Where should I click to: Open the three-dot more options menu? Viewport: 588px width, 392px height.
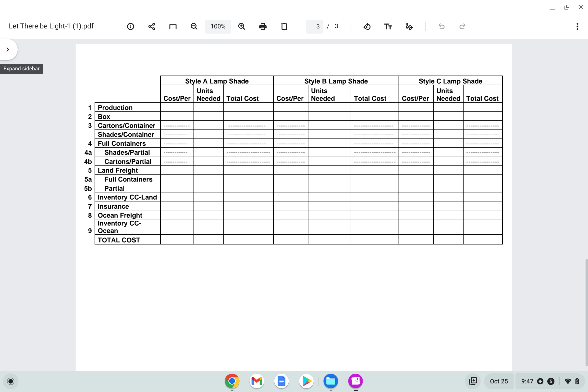(577, 26)
